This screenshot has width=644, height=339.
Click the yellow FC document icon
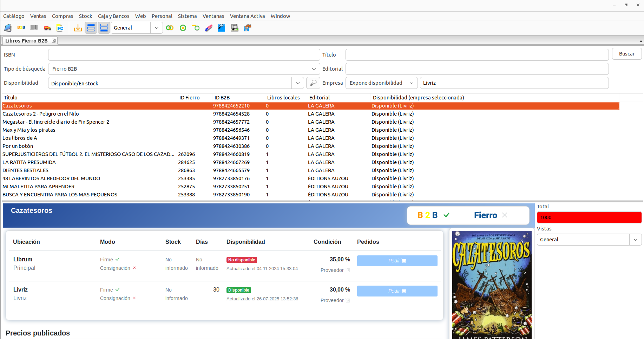60,28
